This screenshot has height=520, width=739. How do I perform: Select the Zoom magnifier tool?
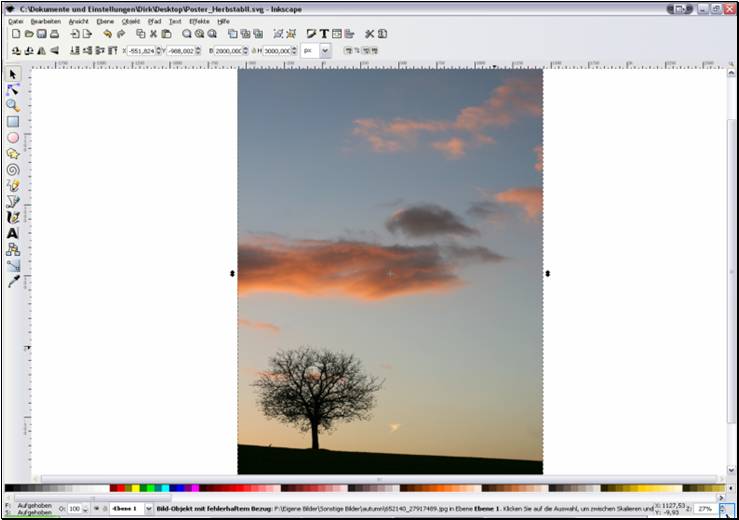point(13,105)
